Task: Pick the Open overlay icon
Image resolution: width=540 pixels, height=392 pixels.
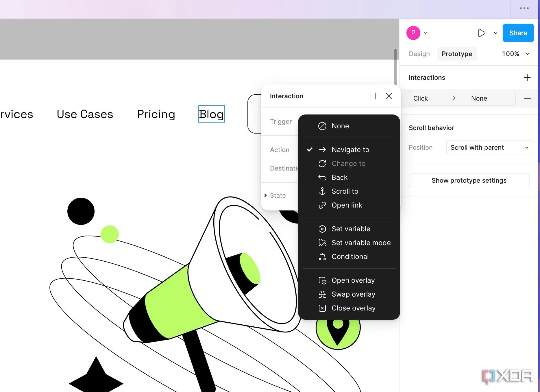Action: 322,280
